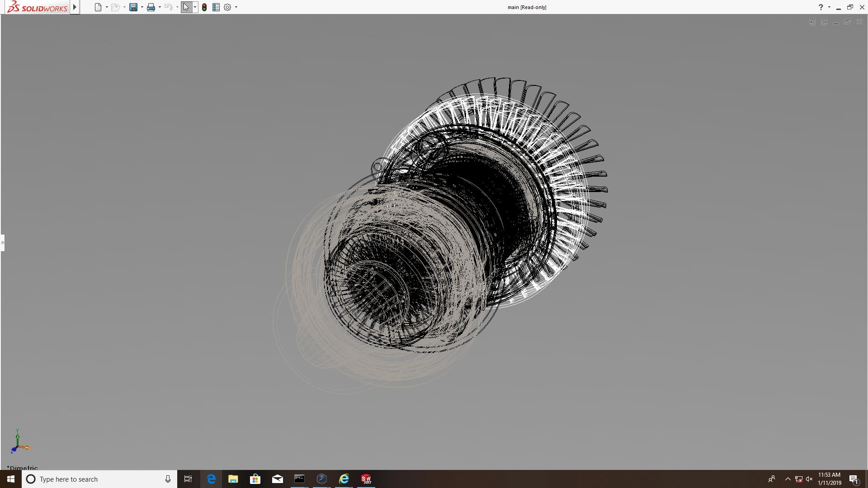The height and width of the screenshot is (488, 868).
Task: Click the Print icon in toolbar
Action: click(x=151, y=7)
